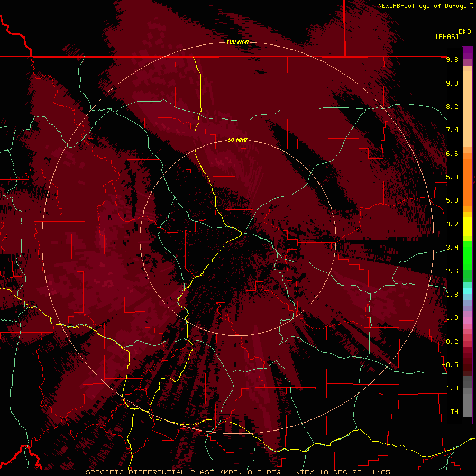Pick the purple band atop the color scale
This screenshot has height=476, width=476.
point(467,53)
